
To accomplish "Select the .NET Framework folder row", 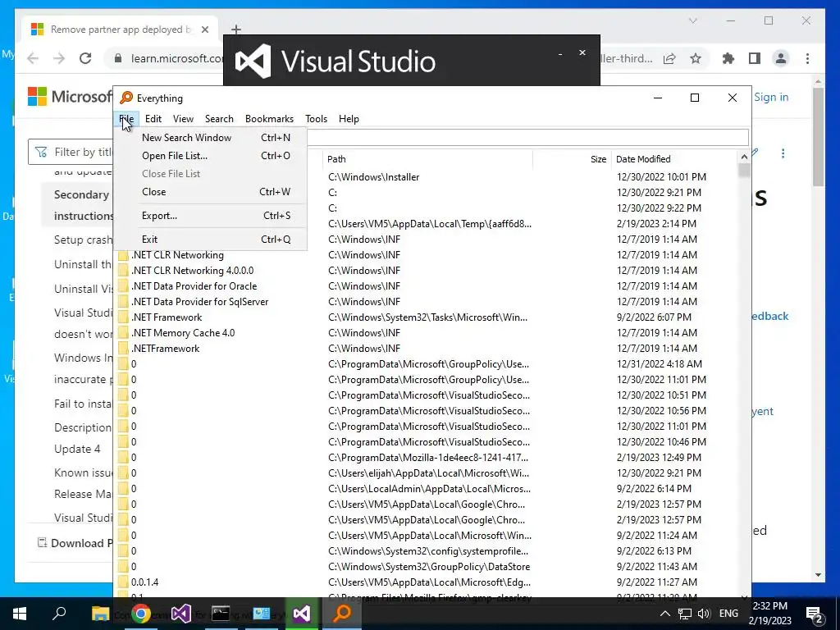I will tap(427, 317).
